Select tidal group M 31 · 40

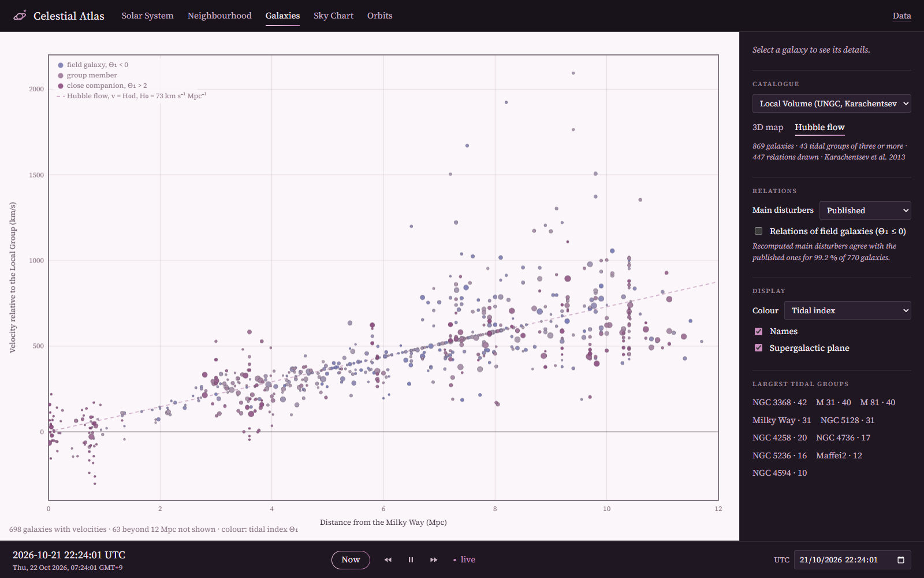(x=833, y=402)
